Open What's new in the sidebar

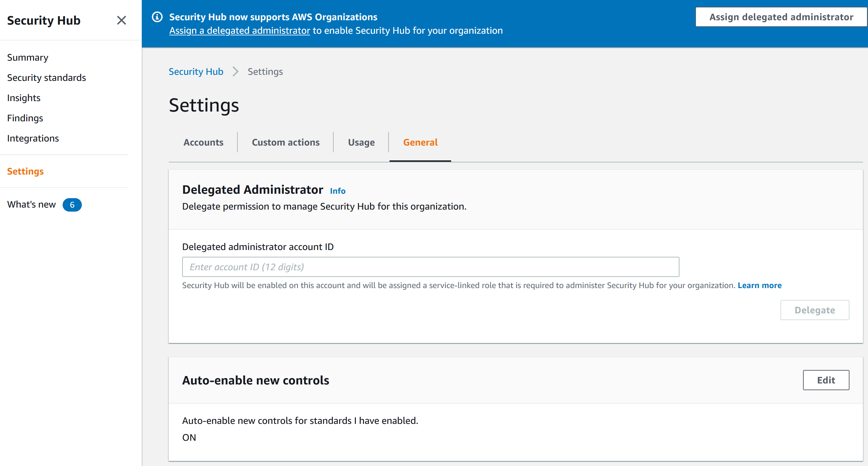[x=31, y=204]
